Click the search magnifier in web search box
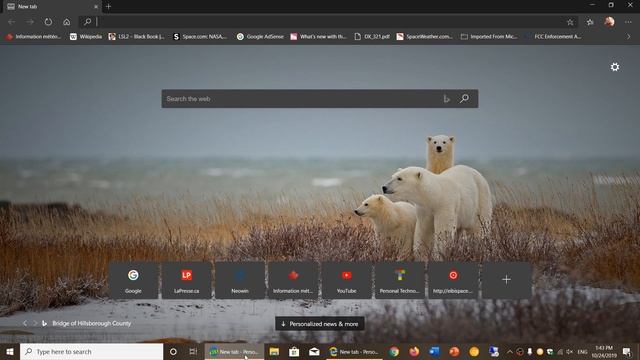 (x=464, y=99)
